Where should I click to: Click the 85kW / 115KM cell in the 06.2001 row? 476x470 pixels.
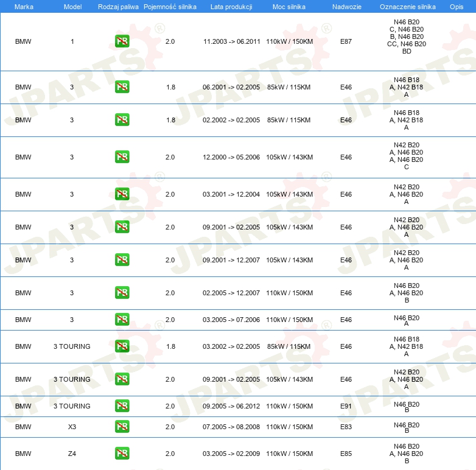click(289, 87)
